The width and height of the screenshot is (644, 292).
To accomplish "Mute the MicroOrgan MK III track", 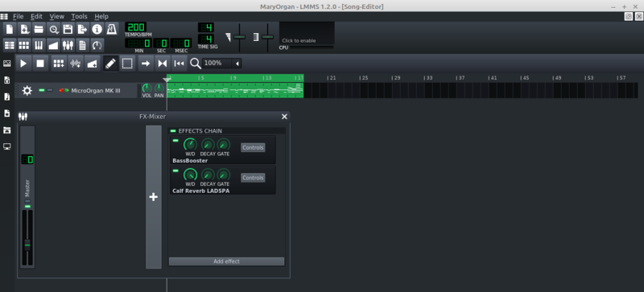I will pyautogui.click(x=42, y=90).
